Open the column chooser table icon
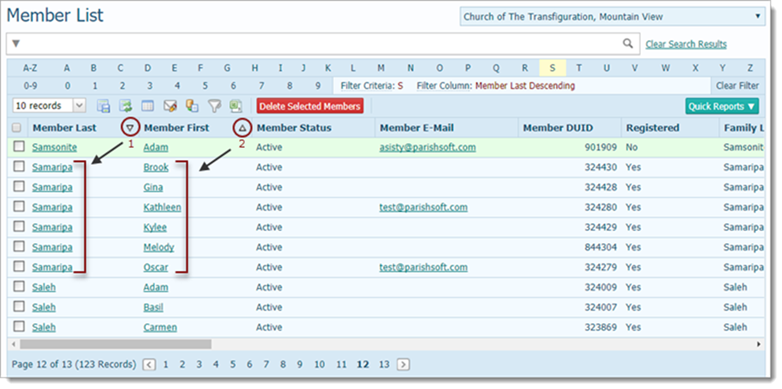This screenshot has height=389, width=782. point(148,106)
